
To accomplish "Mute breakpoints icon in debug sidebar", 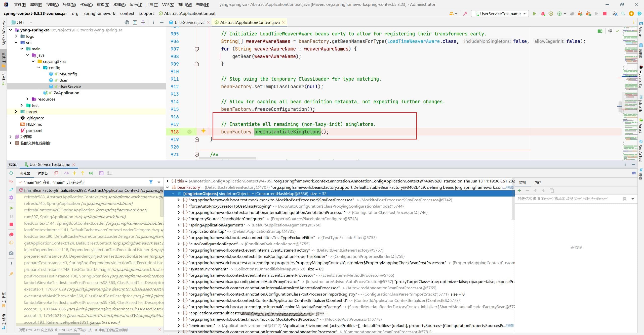I will click(11, 243).
